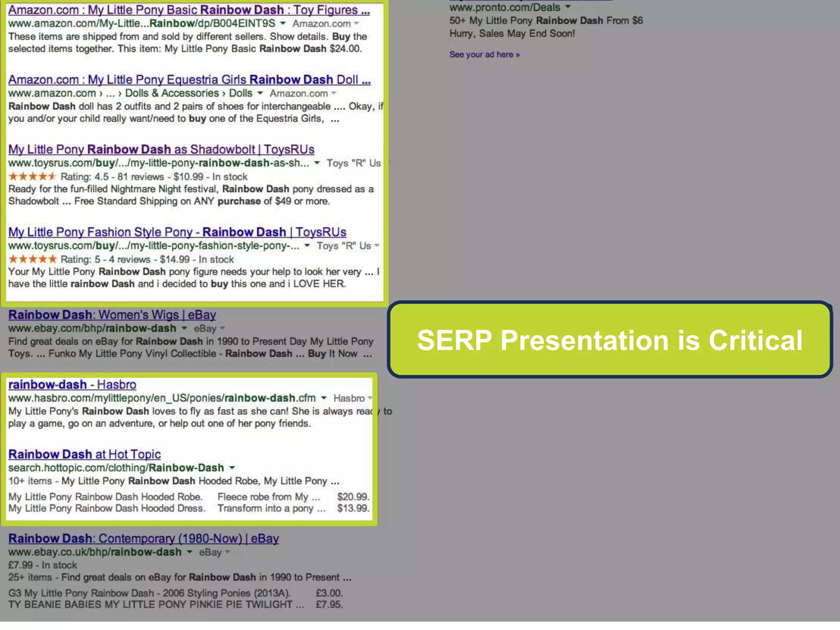Expand URL arrow beside search.hottopic.com Rainbow-Dash
This screenshot has width=840, height=630.
coord(232,468)
